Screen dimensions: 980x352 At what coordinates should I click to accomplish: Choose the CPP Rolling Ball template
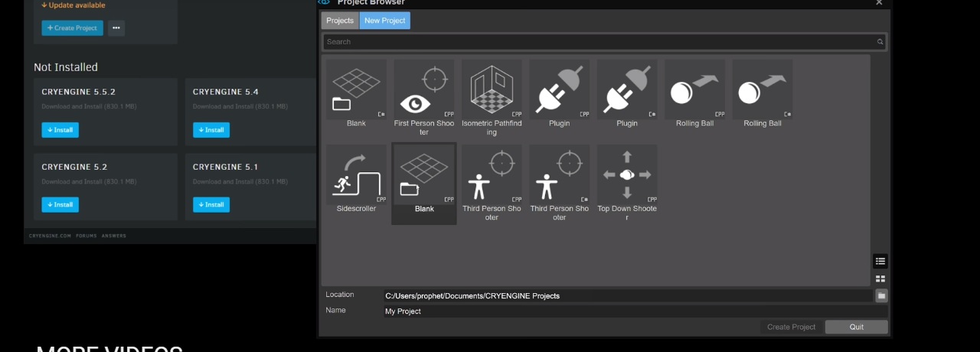pos(694,95)
